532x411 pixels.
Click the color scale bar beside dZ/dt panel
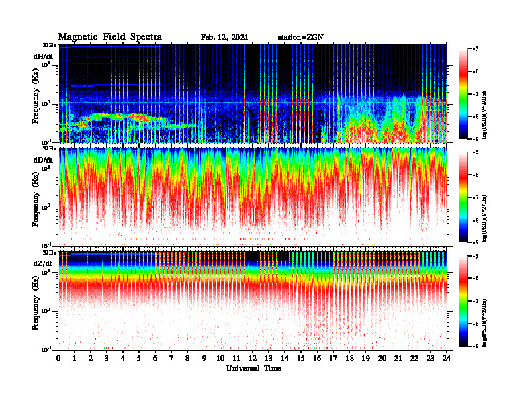463,301
